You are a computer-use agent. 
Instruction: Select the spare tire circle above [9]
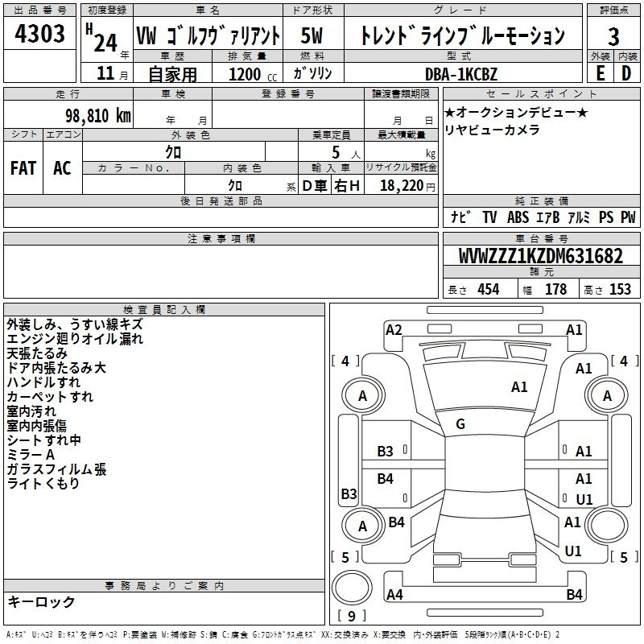click(353, 588)
